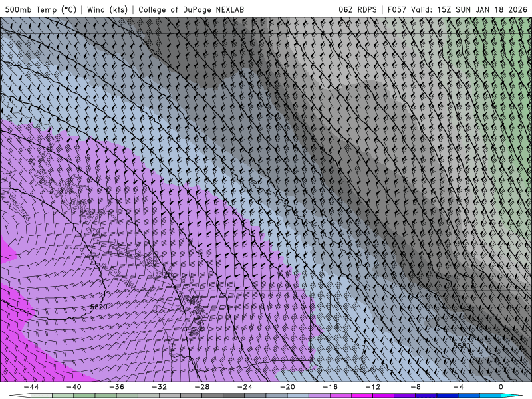This screenshot has height=399, width=532.
Task: Click the -44 color scale label
Action: [x=31, y=387]
